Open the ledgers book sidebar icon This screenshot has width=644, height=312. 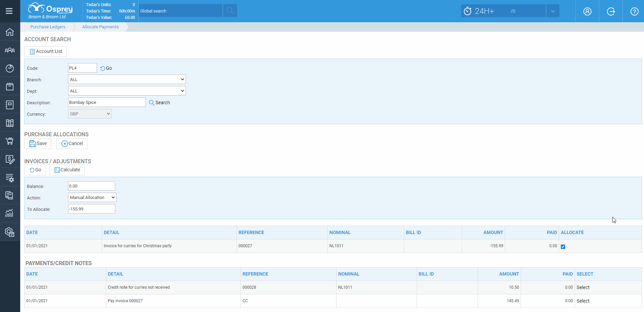tap(10, 123)
